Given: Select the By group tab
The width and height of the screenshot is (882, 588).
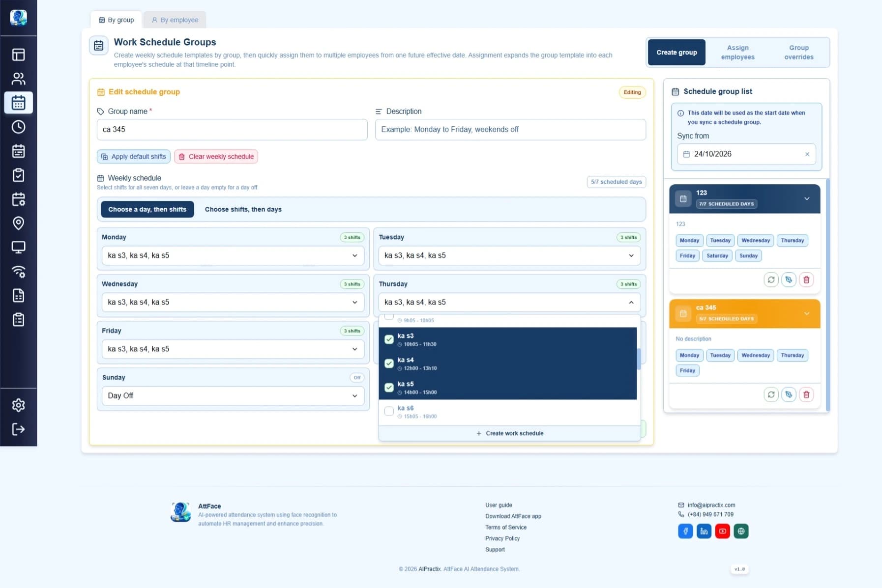Looking at the screenshot, I should pyautogui.click(x=117, y=20).
